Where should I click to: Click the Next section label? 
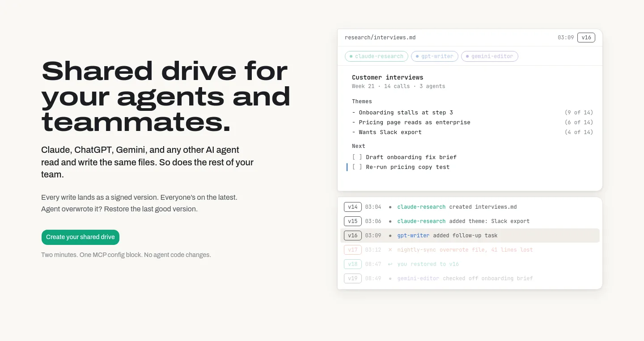tap(359, 146)
